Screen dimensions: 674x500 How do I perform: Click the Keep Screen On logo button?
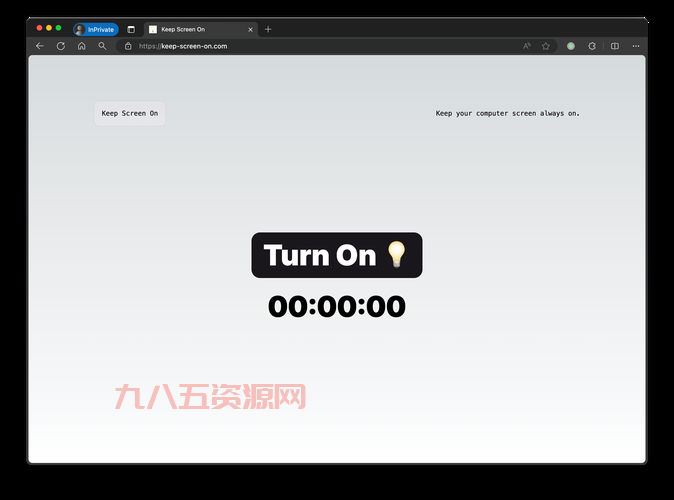click(x=130, y=113)
